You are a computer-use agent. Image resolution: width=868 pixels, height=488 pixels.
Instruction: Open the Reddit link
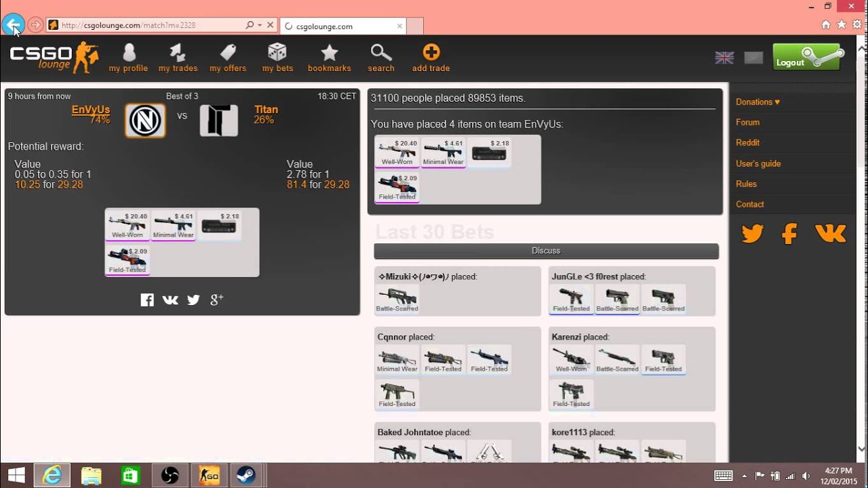tap(747, 142)
